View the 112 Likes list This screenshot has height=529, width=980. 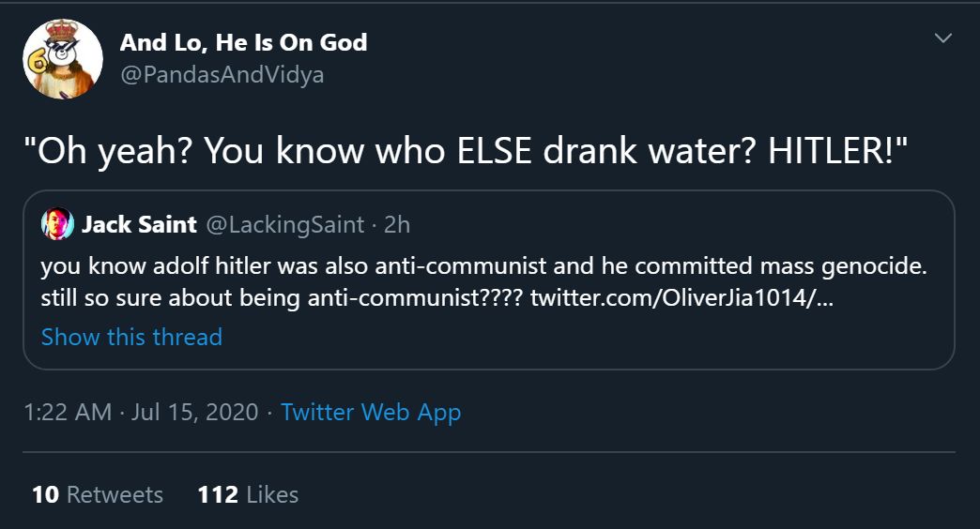tap(248, 494)
